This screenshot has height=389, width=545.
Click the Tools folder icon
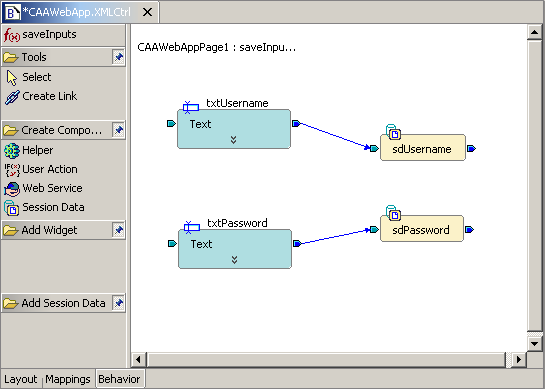[x=10, y=57]
